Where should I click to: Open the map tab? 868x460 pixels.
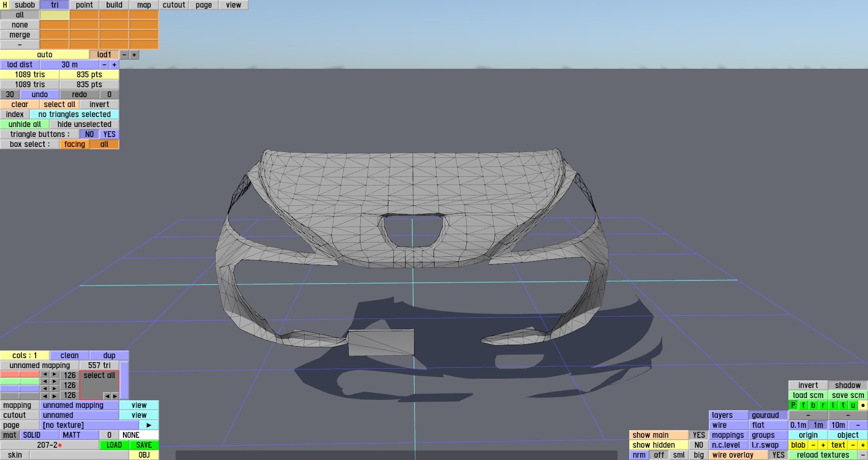pos(144,5)
